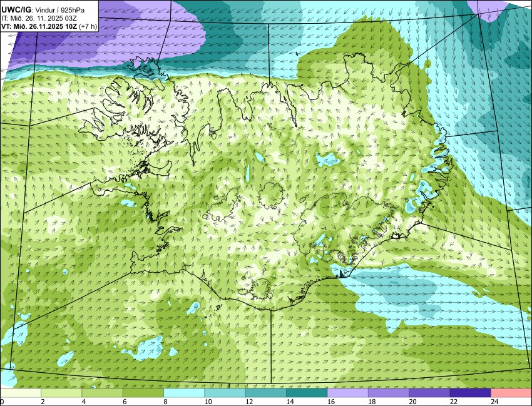The width and height of the screenshot is (532, 406).
Task: Select the cream 0–2 legend color swatch
Action: tap(21, 393)
